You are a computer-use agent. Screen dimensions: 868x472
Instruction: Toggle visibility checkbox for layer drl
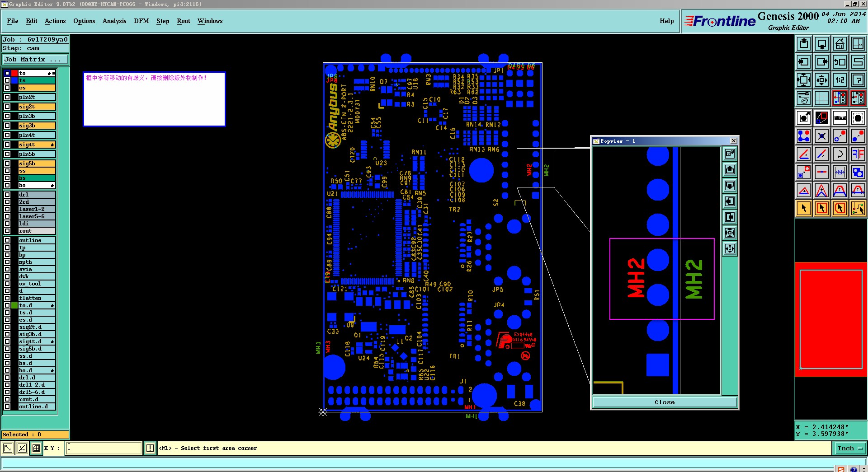point(7,195)
